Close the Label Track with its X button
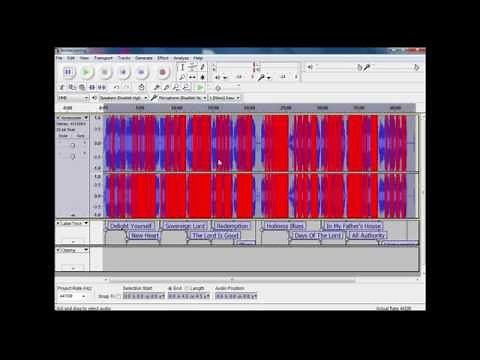Image resolution: width=480 pixels, height=360 pixels. point(58,223)
